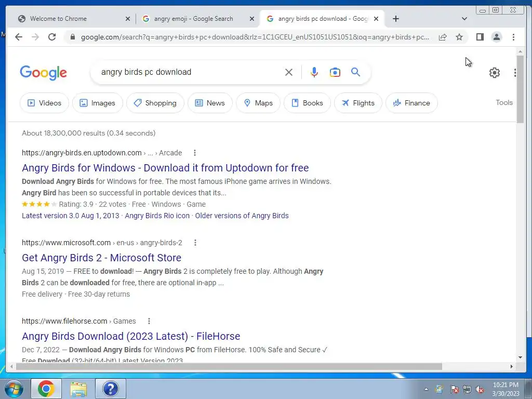Switch to News results

tap(210, 103)
